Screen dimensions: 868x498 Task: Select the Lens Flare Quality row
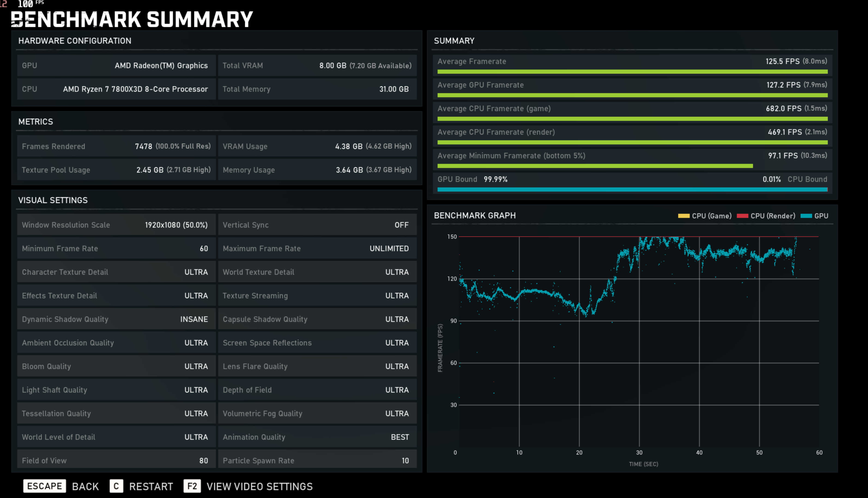coord(318,366)
